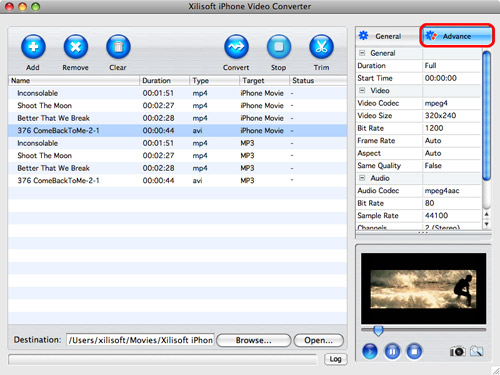Select Inconsolable MP3 row

pos(177,143)
